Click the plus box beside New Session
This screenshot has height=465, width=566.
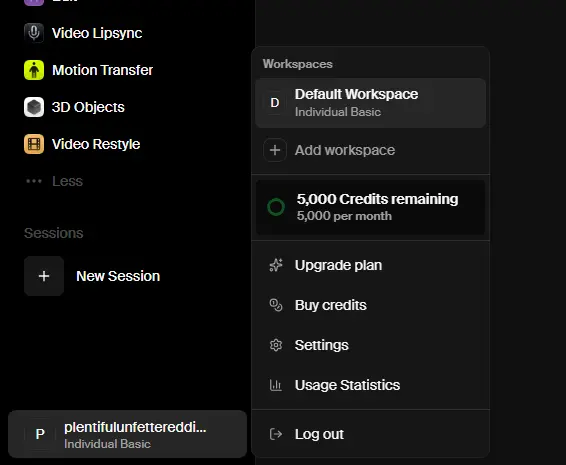[44, 276]
